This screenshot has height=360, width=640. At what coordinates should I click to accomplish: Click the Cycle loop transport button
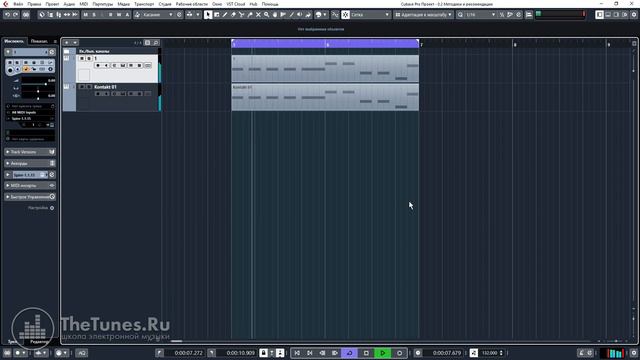[350, 353]
